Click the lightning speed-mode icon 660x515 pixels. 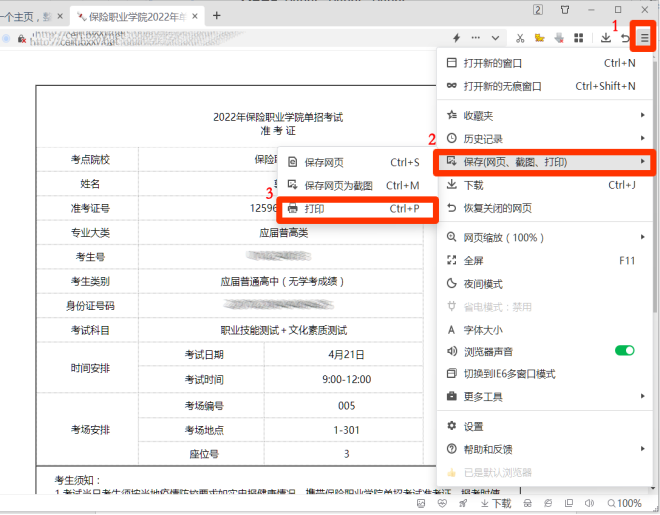[x=456, y=38]
